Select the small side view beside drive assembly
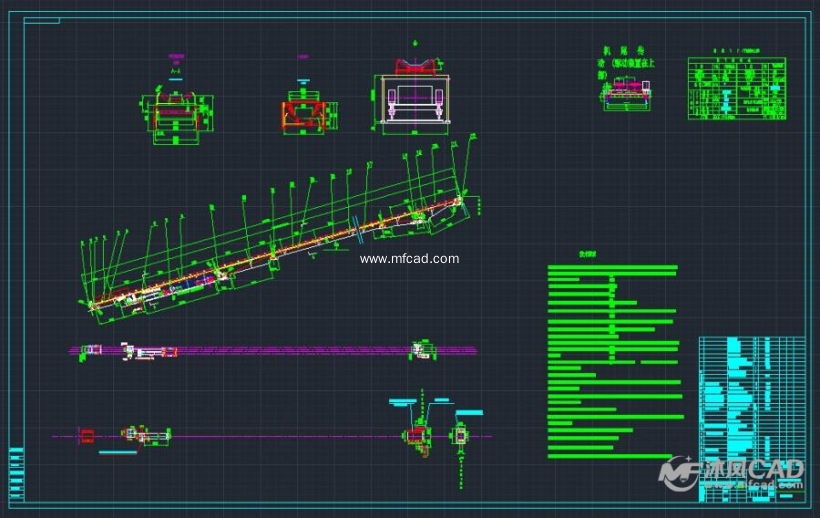This screenshot has height=518, width=820. [x=460, y=438]
